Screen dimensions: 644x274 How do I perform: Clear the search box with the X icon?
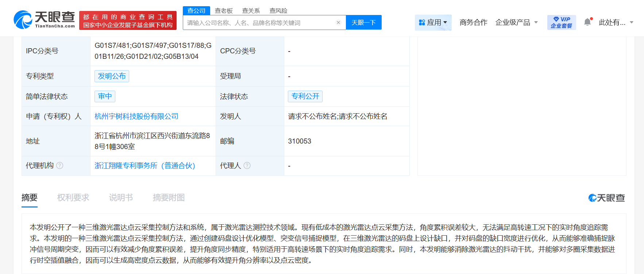click(x=338, y=23)
